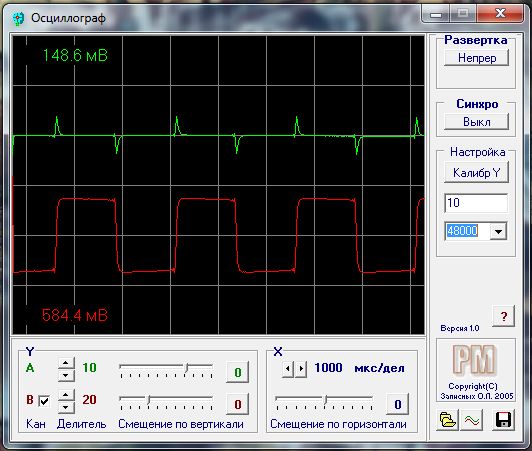Expand the 48000 sample rate dropdown

[x=498, y=231]
